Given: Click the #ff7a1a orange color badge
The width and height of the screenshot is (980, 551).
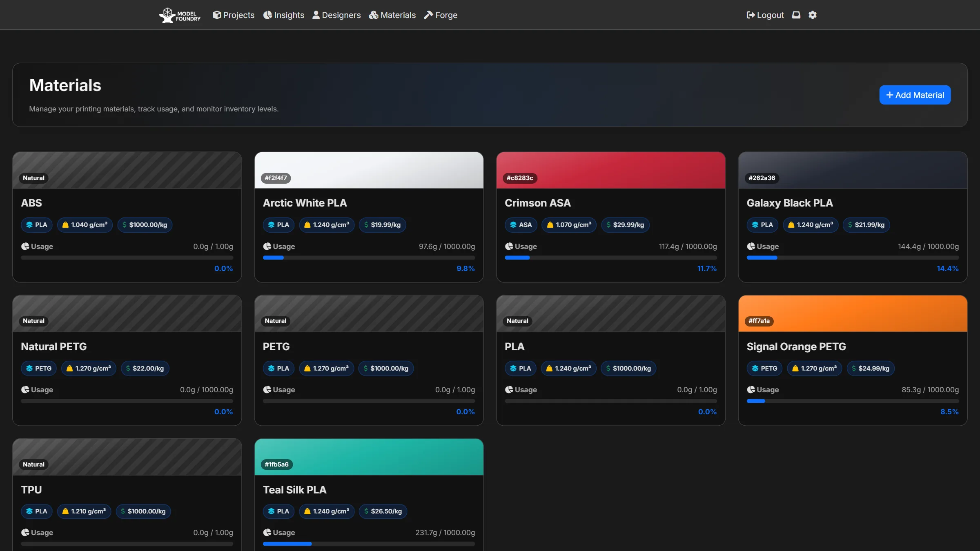Looking at the screenshot, I should click(759, 321).
